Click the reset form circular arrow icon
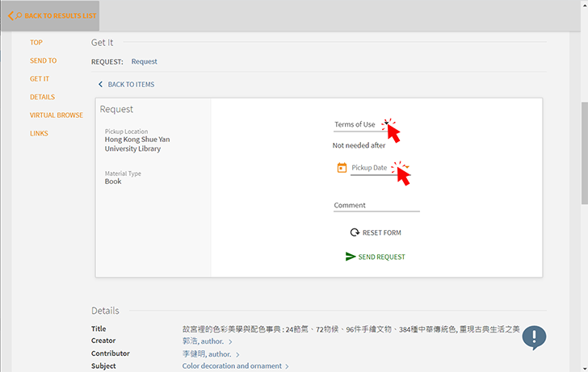The width and height of the screenshot is (588, 372). pyautogui.click(x=354, y=232)
